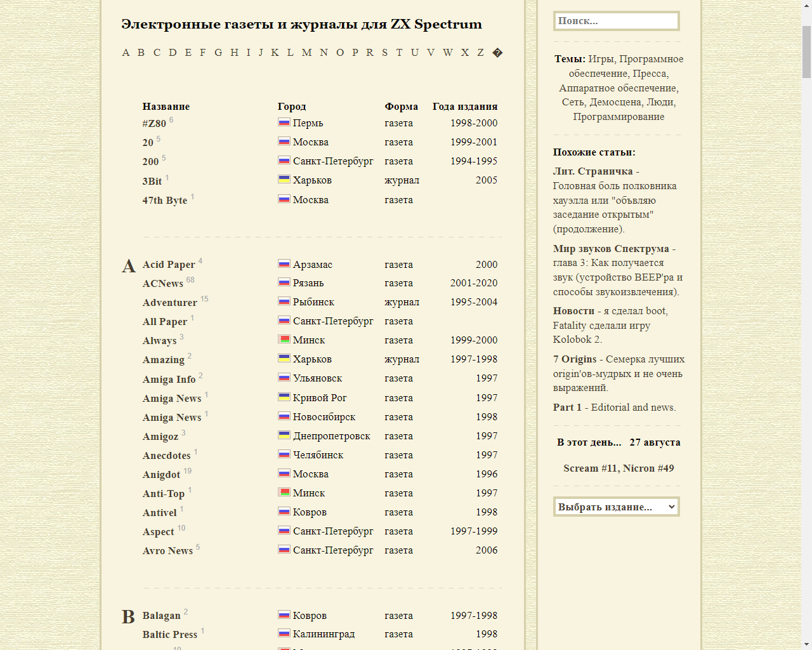Image resolution: width=812 pixels, height=650 pixels.
Task: Click the flag in the Anigdot row
Action: [284, 474]
